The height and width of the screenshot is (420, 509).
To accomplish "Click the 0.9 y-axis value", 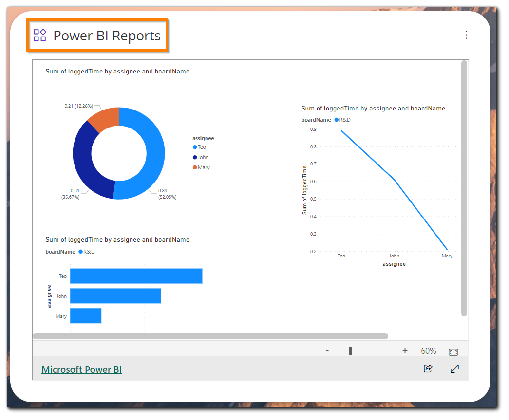I will tap(313, 129).
